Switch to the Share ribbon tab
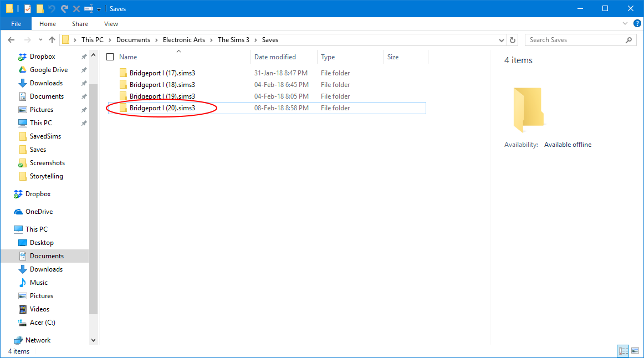Viewport: 644px width, 358px height. pos(80,24)
